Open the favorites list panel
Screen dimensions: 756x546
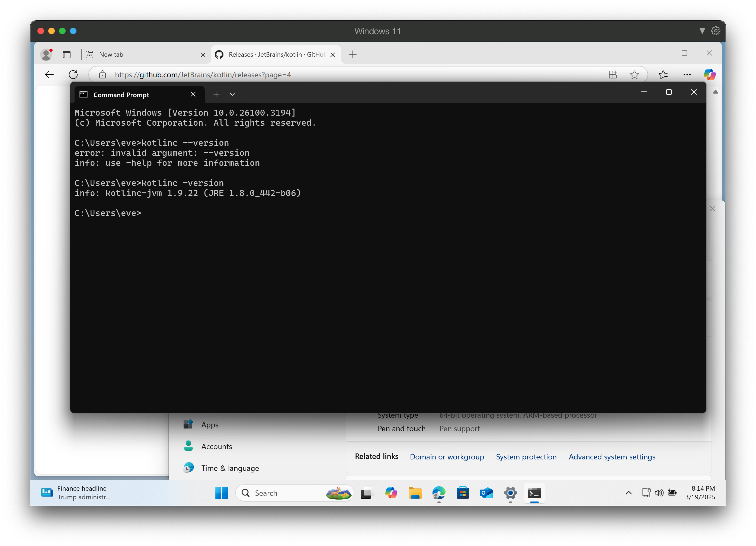tap(663, 74)
